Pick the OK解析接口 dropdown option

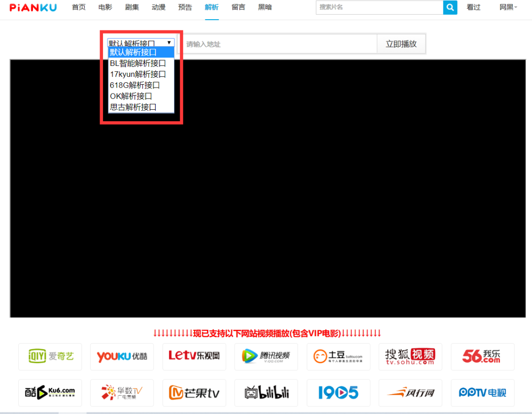tap(131, 96)
